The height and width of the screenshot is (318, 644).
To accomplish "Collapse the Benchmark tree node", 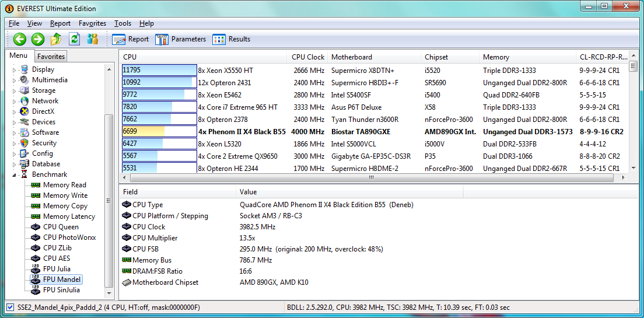I will (15, 174).
